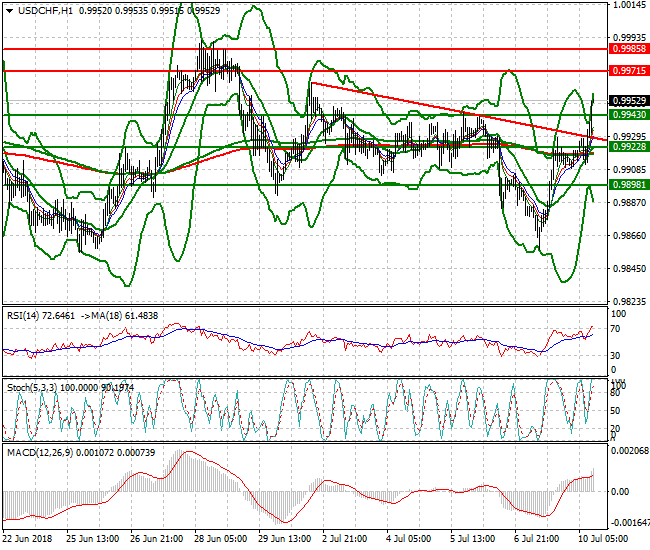Select price scale value 0.99085
Viewport: 650px width, 550px height.
coord(629,170)
